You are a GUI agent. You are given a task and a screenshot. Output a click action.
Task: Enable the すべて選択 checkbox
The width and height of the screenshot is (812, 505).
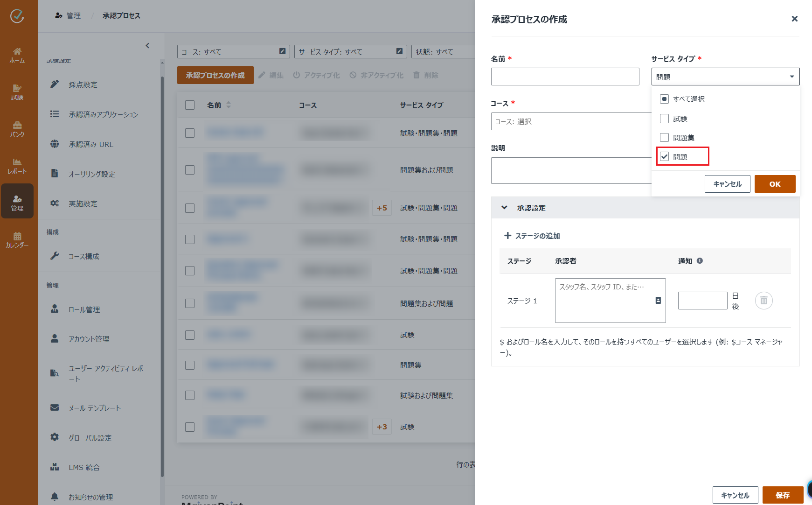664,99
